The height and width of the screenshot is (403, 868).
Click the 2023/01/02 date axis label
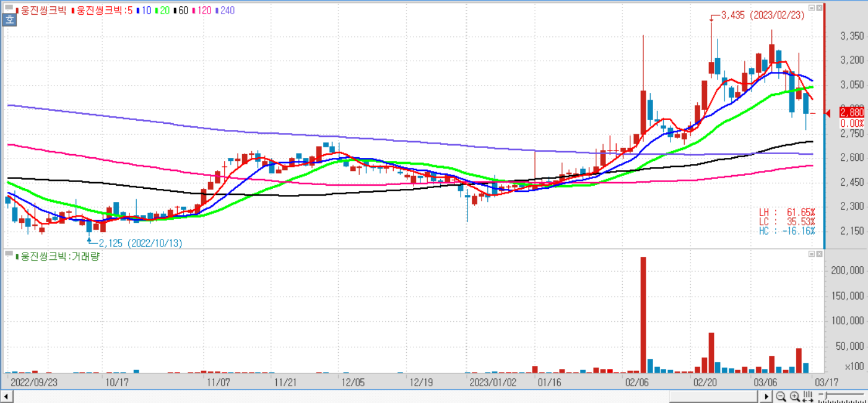(x=493, y=382)
